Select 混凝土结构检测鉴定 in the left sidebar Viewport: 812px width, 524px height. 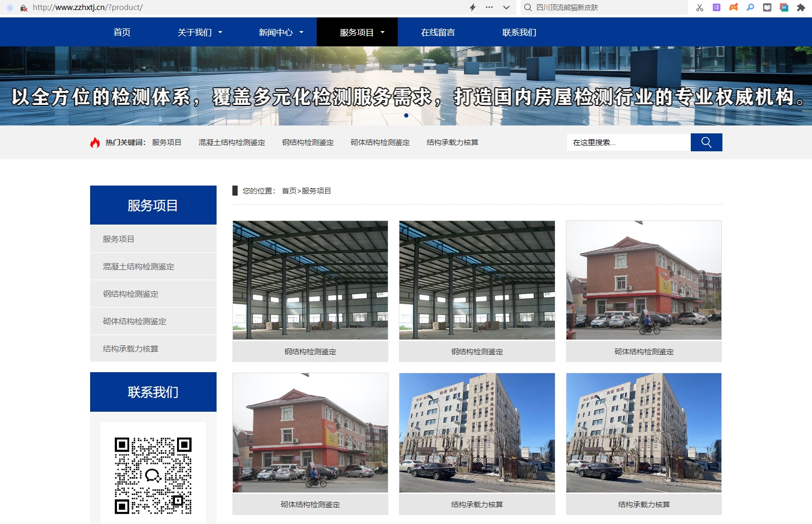tap(139, 267)
